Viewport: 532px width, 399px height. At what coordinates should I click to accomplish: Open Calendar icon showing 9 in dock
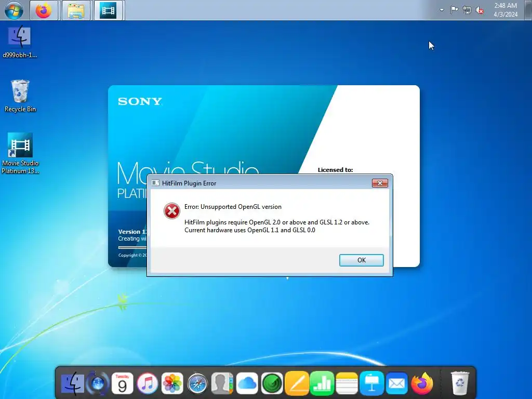pyautogui.click(x=122, y=384)
